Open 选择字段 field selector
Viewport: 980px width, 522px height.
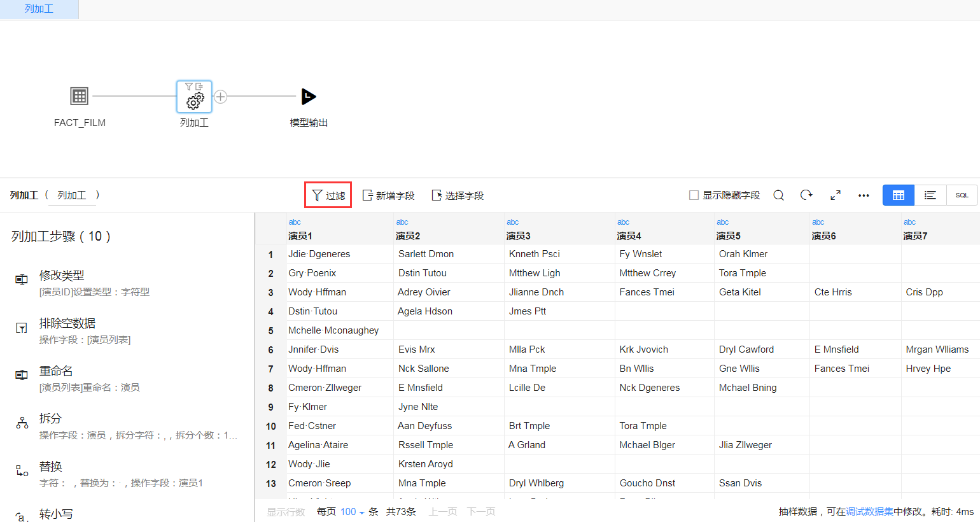click(458, 195)
